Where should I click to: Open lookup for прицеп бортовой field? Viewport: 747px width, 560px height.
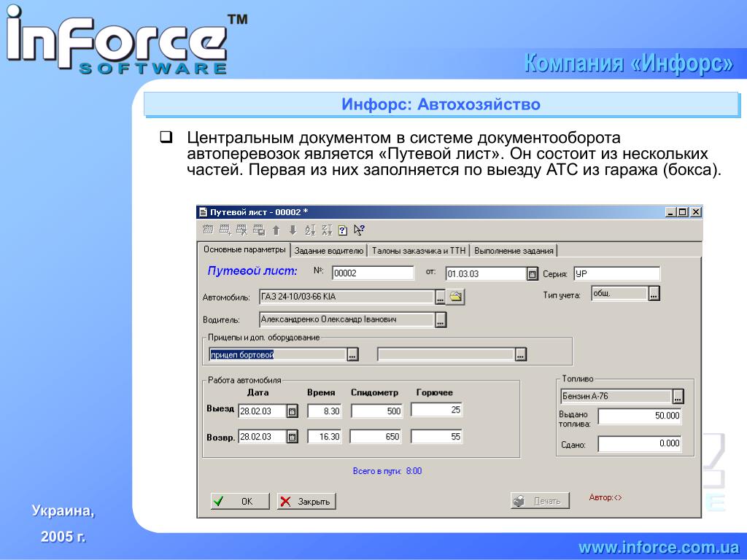point(352,354)
